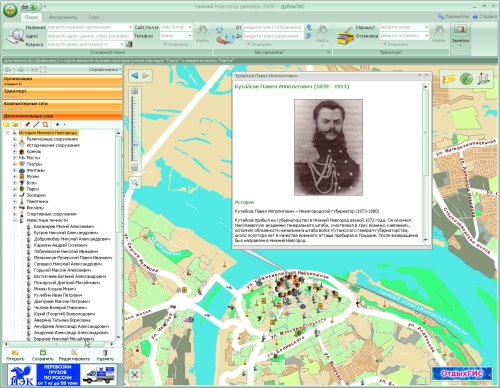
Task: Click Очистить in Основной поиск group
Action: pos(175,44)
